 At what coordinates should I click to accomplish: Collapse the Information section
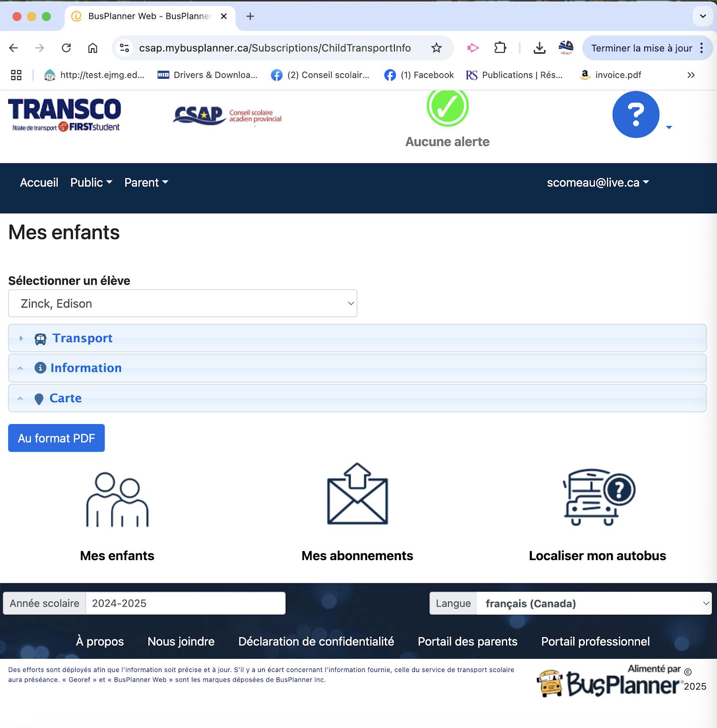(x=357, y=368)
